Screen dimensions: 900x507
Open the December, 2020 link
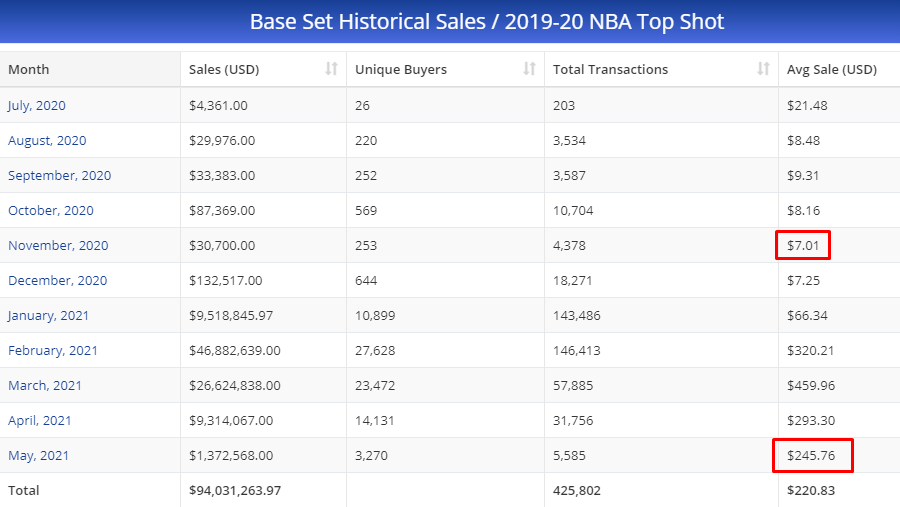click(57, 281)
